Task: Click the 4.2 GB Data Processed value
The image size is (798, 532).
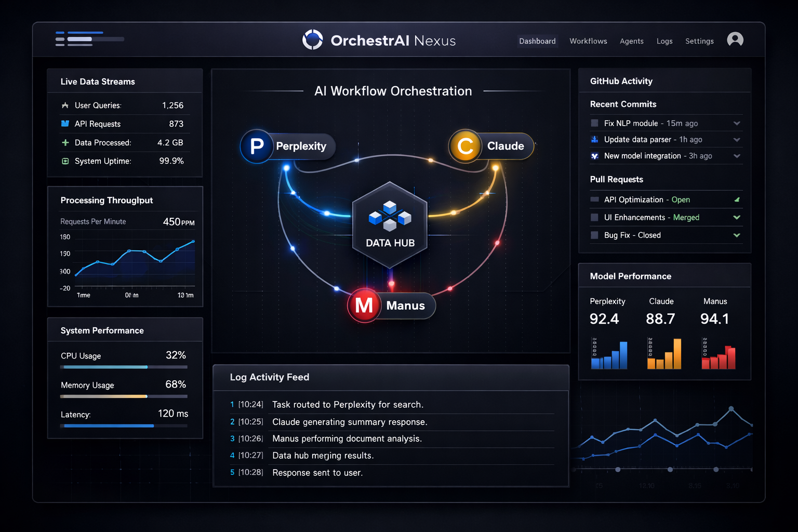Action: pos(170,142)
